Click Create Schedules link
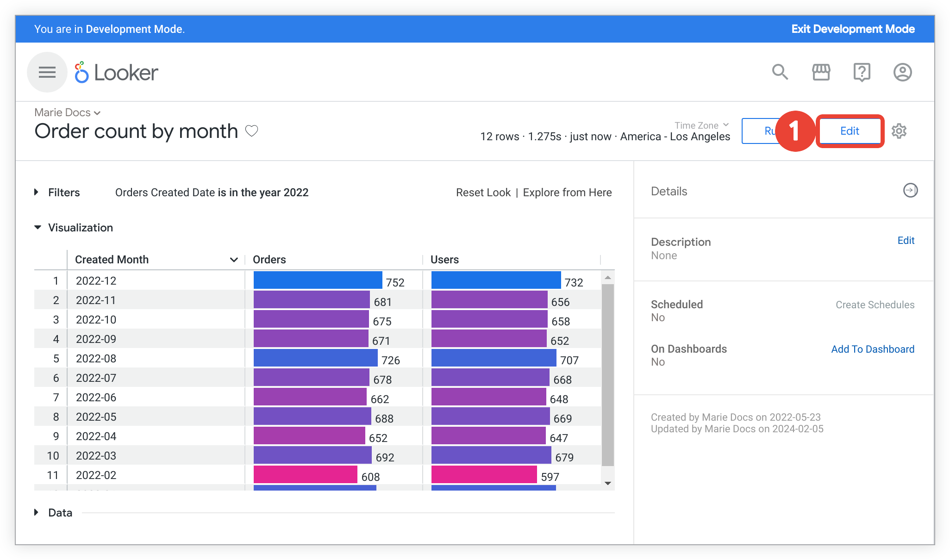This screenshot has height=560, width=950. point(875,305)
